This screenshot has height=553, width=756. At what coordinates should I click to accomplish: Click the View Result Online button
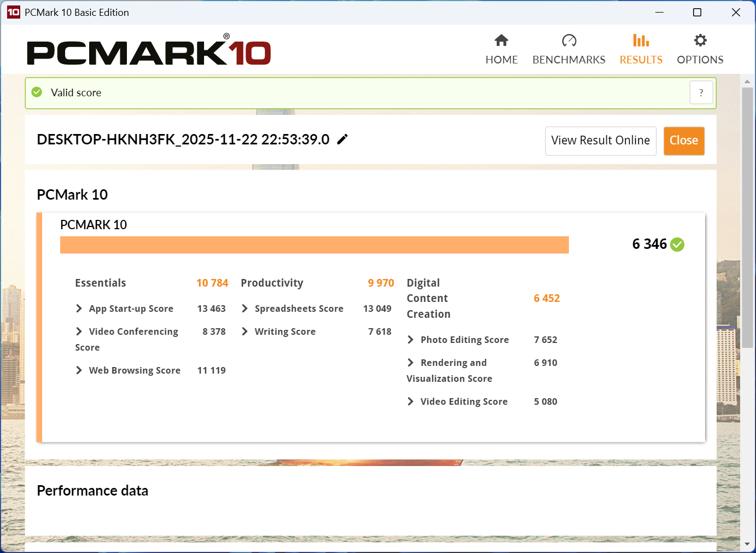pos(600,141)
